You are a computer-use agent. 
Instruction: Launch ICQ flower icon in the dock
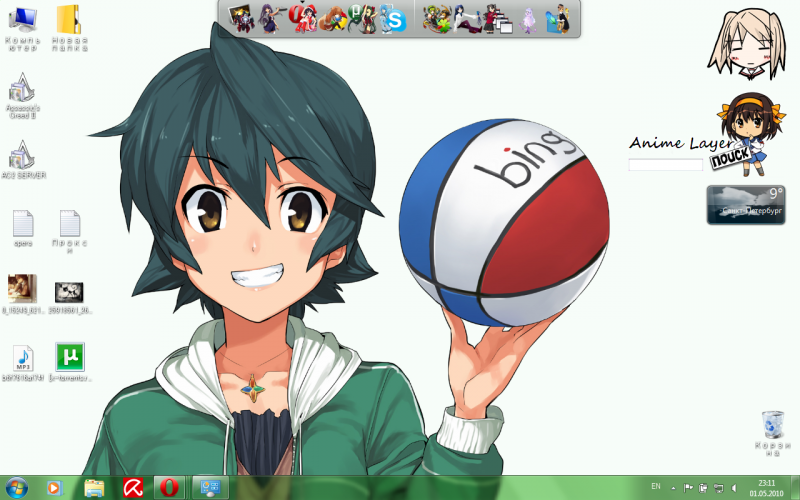[x=438, y=19]
